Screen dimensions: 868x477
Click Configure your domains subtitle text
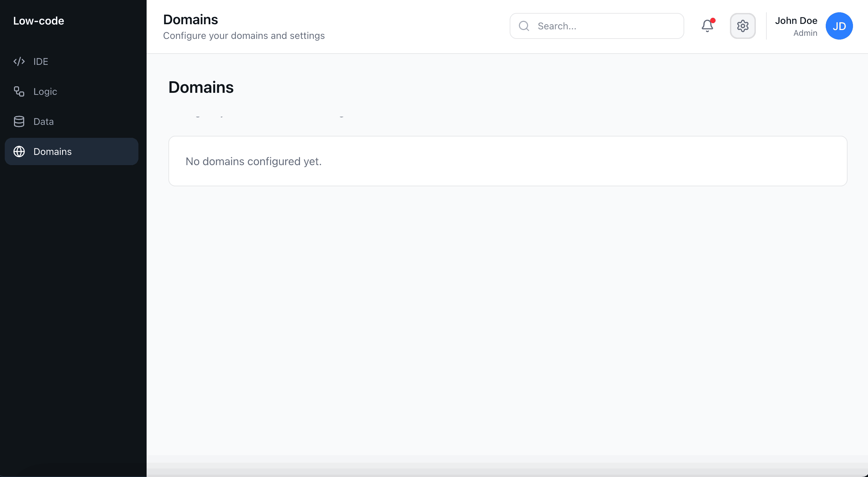click(x=244, y=35)
